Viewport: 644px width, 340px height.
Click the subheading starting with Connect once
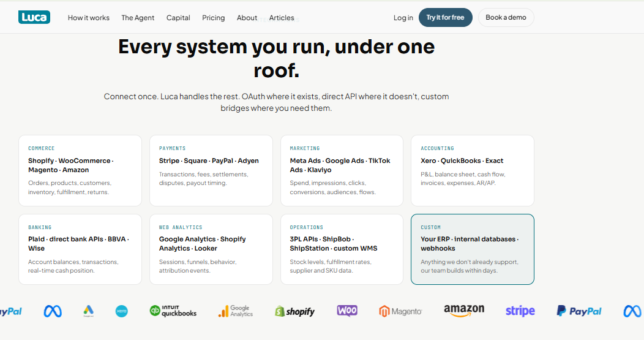276,102
